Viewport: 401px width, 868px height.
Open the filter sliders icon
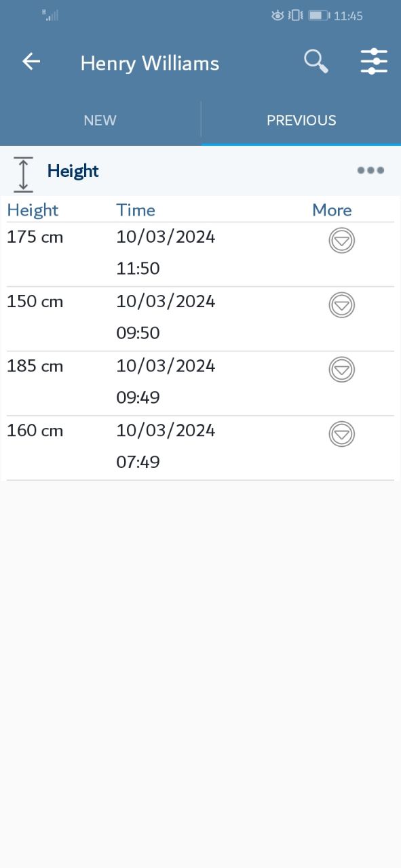click(x=373, y=62)
